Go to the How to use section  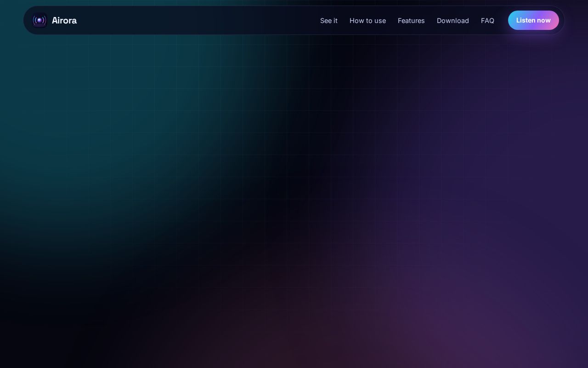367,21
